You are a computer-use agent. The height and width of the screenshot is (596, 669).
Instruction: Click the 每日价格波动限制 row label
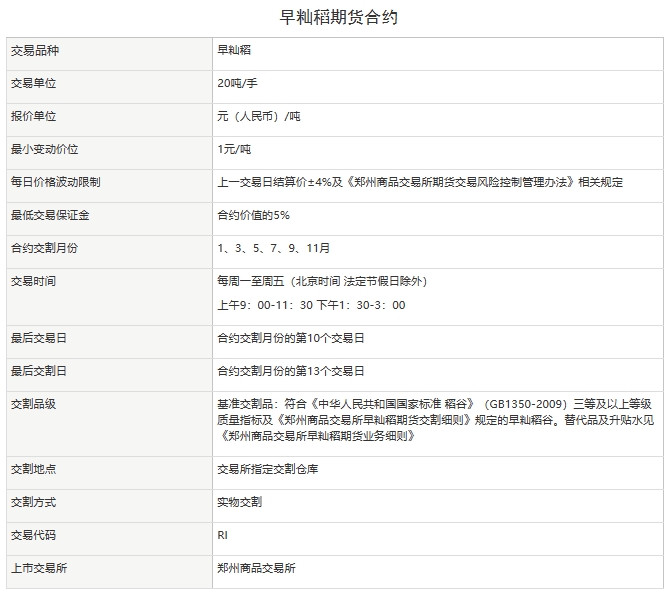55,182
